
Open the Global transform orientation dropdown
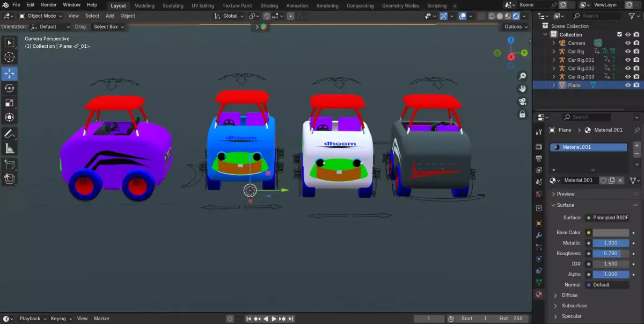229,16
